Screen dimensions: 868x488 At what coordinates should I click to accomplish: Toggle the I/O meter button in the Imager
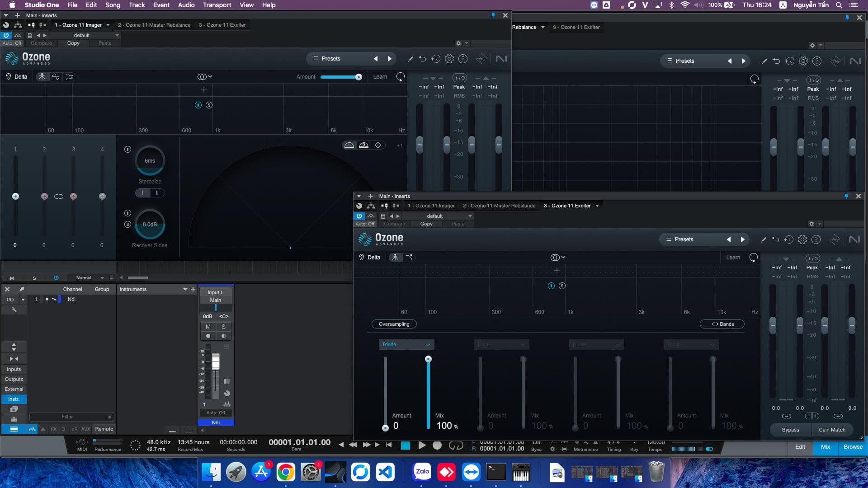(x=459, y=78)
